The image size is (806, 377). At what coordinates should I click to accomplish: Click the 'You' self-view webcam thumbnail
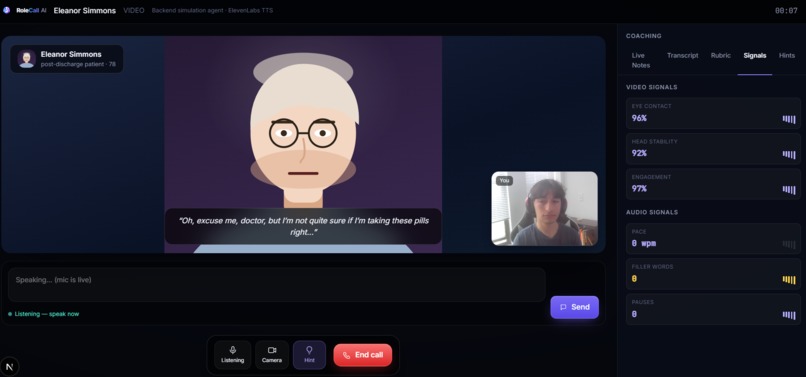(544, 208)
